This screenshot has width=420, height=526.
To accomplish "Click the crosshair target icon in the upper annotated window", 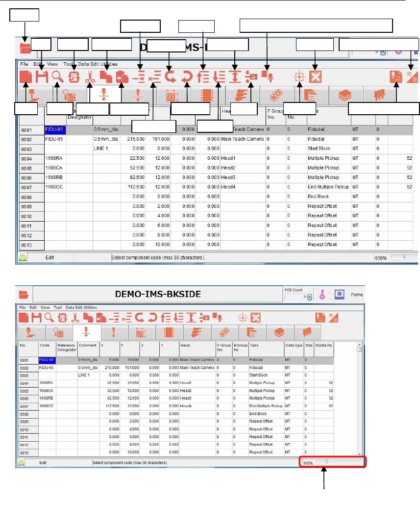I will [x=299, y=77].
